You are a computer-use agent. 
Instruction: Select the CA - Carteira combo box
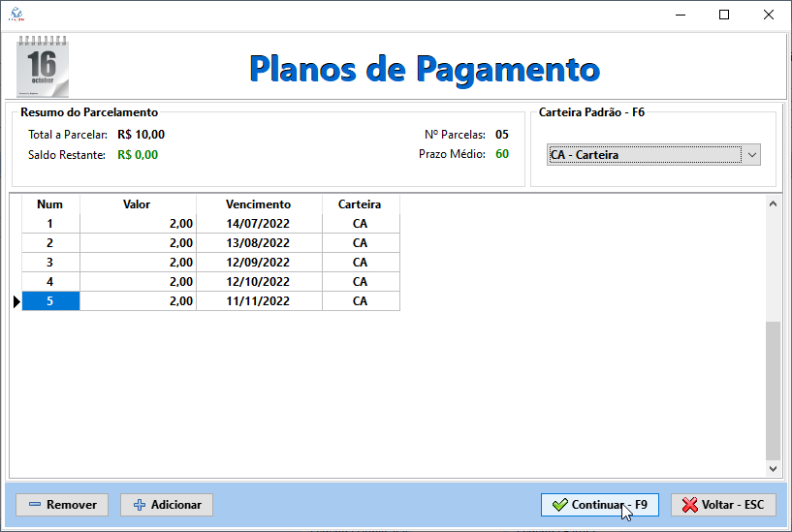click(x=653, y=155)
